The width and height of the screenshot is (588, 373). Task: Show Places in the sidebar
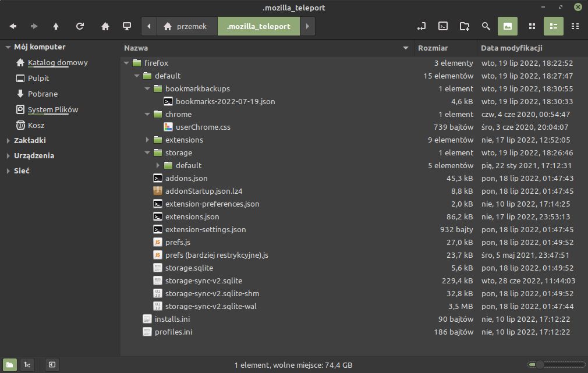[10, 365]
